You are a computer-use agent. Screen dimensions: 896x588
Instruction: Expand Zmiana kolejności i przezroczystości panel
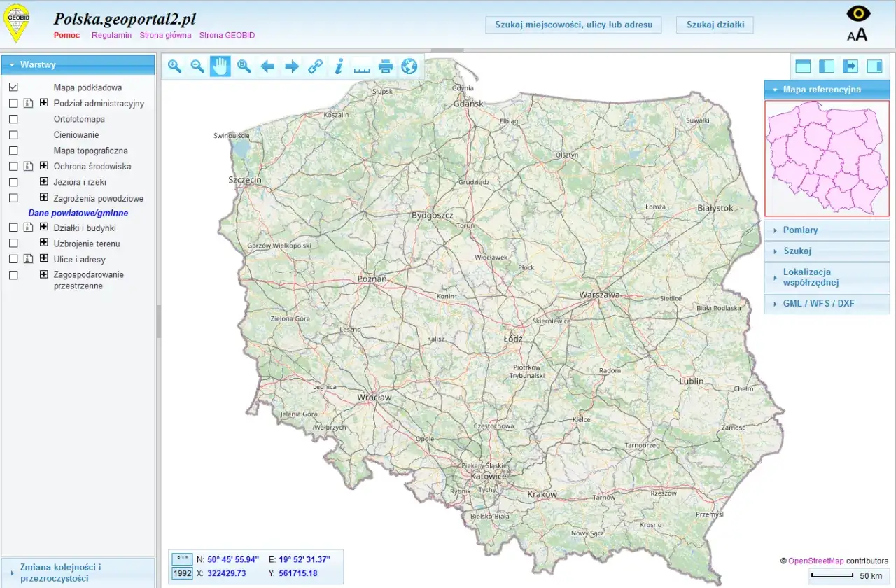click(78, 573)
